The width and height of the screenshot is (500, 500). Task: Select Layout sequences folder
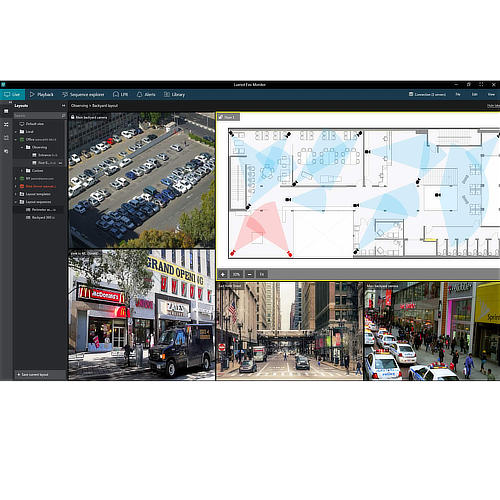35,202
